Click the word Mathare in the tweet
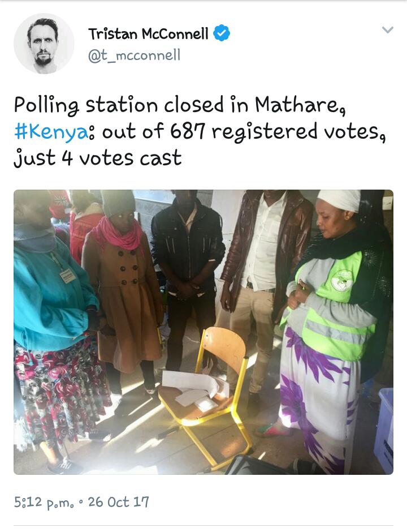407x532 pixels. (x=297, y=104)
